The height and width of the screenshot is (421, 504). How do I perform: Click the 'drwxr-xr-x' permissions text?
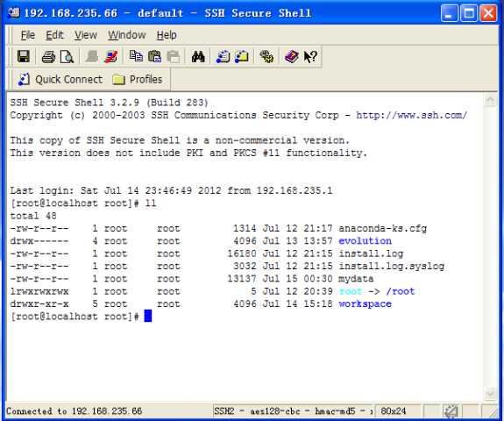(39, 304)
